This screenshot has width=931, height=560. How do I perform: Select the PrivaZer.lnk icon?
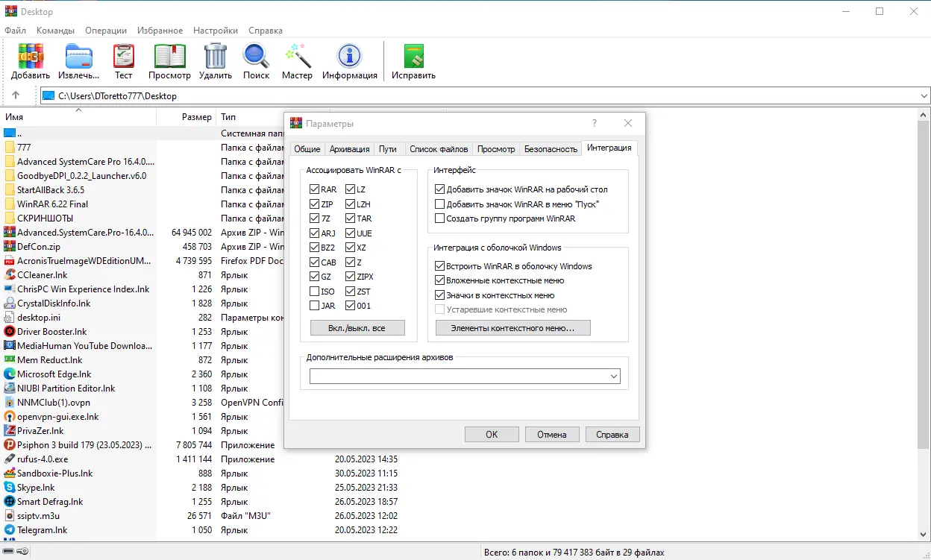10,431
